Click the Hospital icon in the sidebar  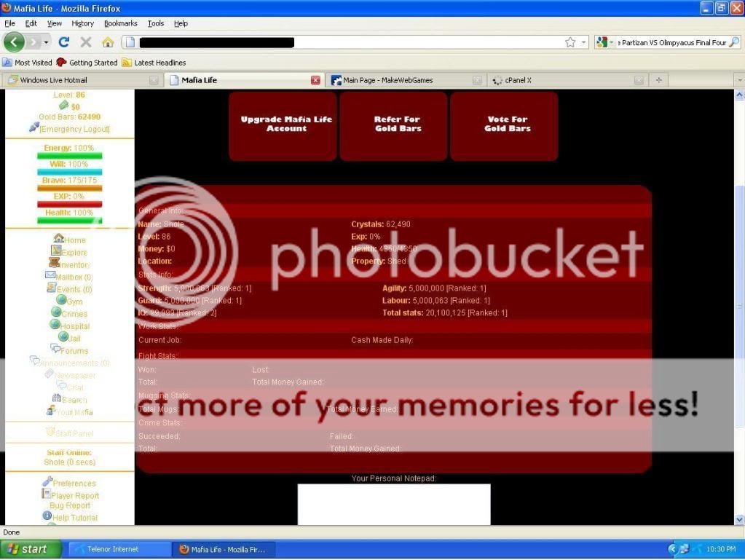click(x=56, y=325)
